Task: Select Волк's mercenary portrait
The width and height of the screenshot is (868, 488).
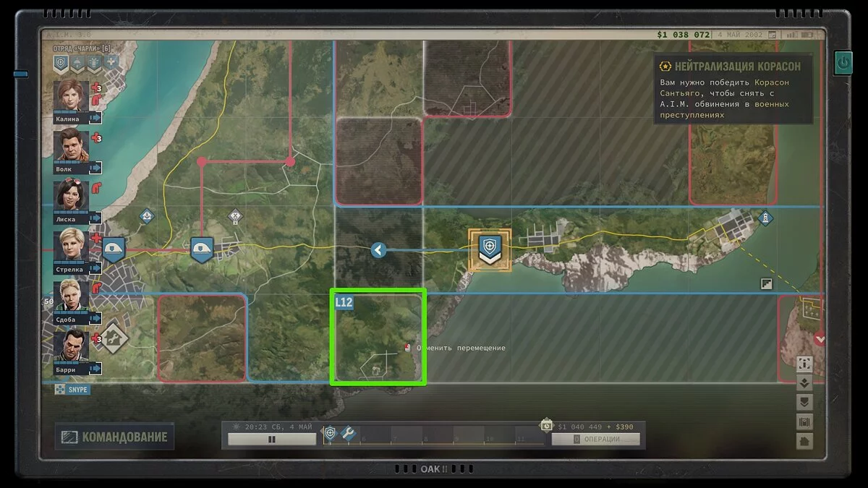Action: (x=71, y=145)
